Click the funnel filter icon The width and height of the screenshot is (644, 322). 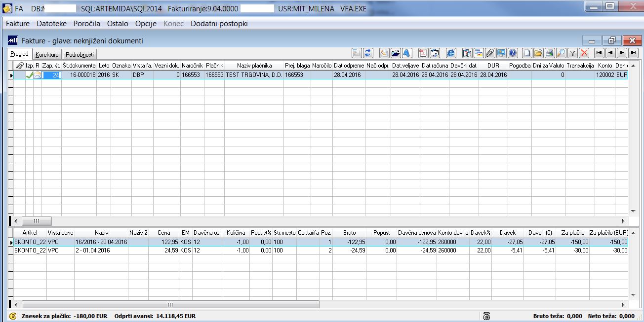tap(573, 53)
